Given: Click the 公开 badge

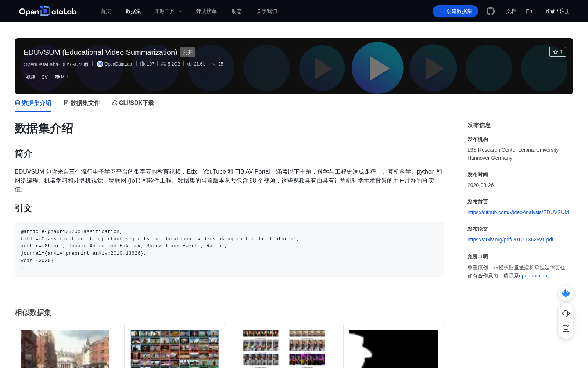Looking at the screenshot, I should 188,52.
